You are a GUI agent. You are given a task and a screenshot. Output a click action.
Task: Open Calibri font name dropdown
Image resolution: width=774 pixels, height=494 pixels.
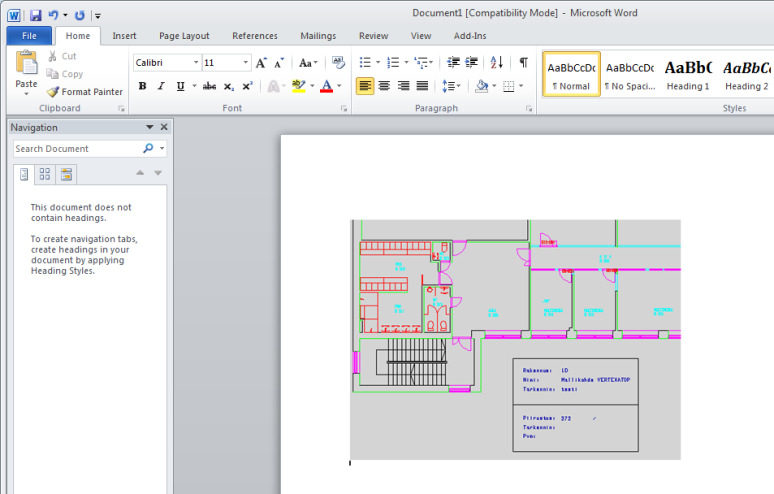click(x=196, y=63)
